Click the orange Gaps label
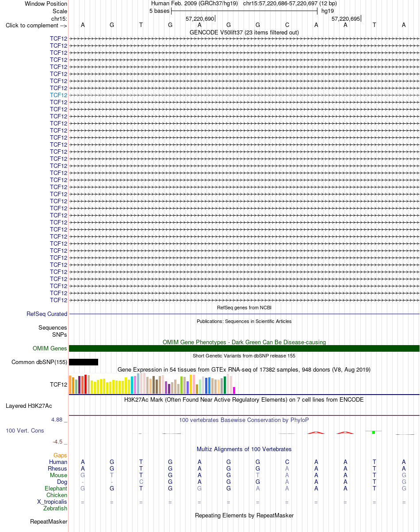420x532 pixels. click(60, 455)
